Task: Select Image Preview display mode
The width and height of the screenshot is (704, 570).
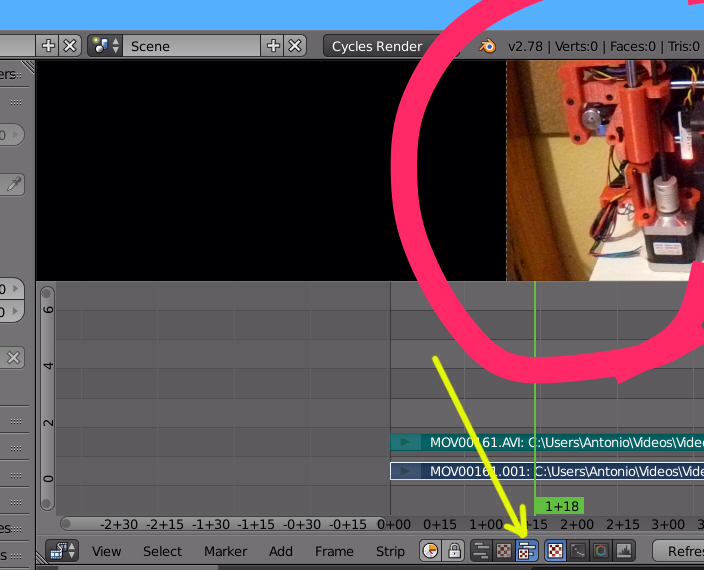Action: coord(555,551)
